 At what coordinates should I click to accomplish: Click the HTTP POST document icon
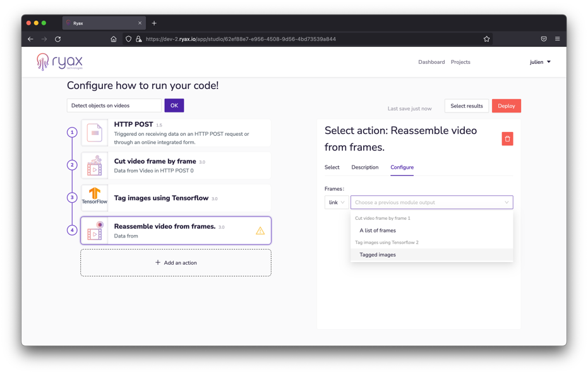pyautogui.click(x=94, y=133)
